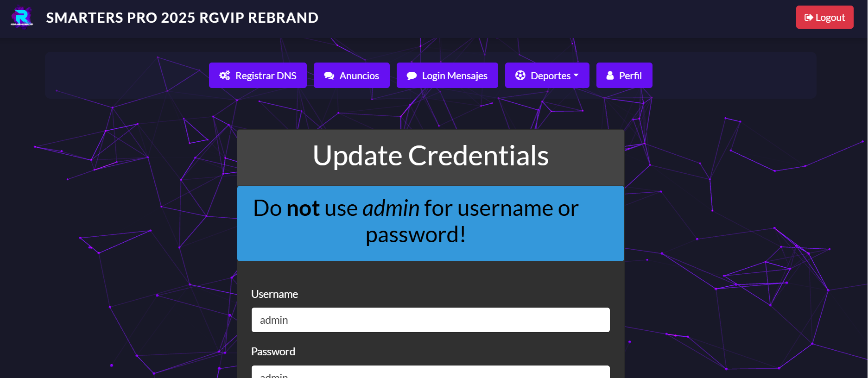Focus the Username input field
Viewport: 868px width, 378px height.
431,320
